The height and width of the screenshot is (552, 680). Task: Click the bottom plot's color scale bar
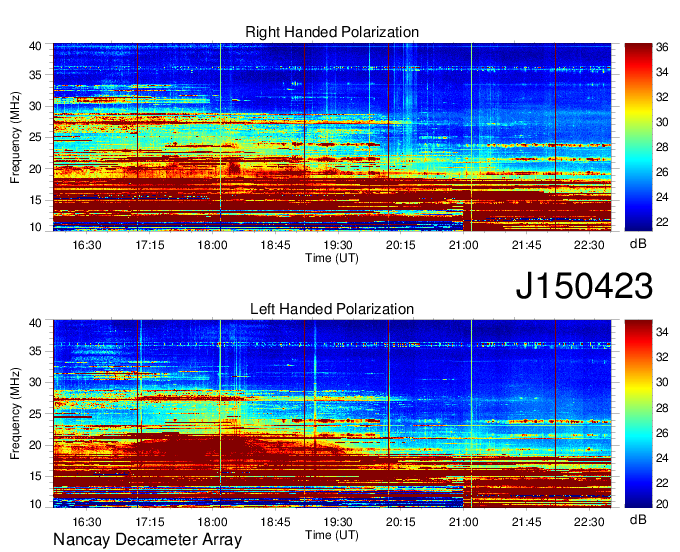click(638, 414)
